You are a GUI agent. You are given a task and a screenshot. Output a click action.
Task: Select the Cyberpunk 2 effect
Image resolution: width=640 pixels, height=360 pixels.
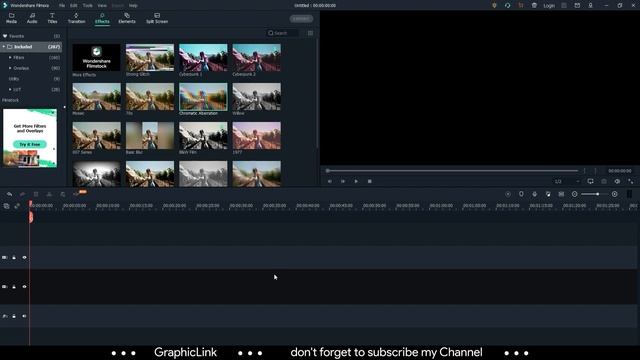coord(257,58)
